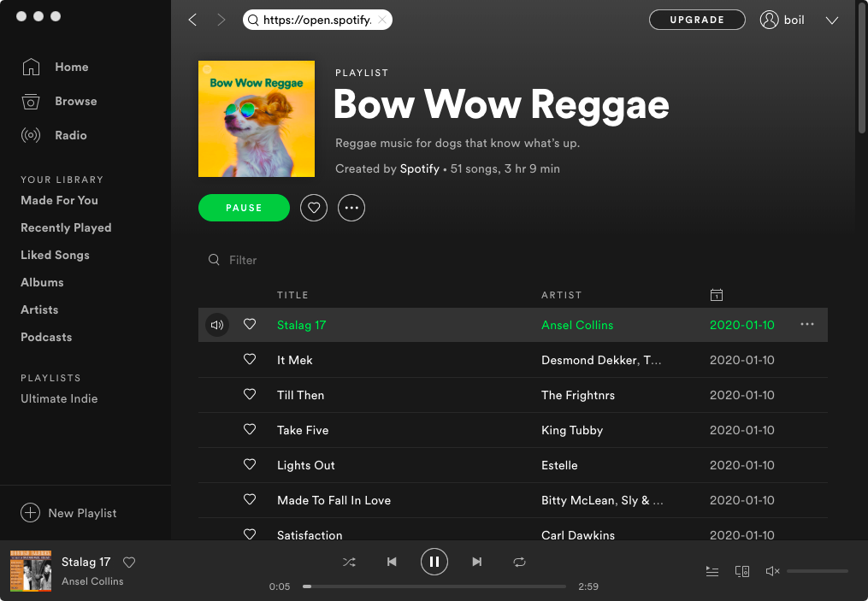Skip to the next track
868x601 pixels.
click(476, 563)
